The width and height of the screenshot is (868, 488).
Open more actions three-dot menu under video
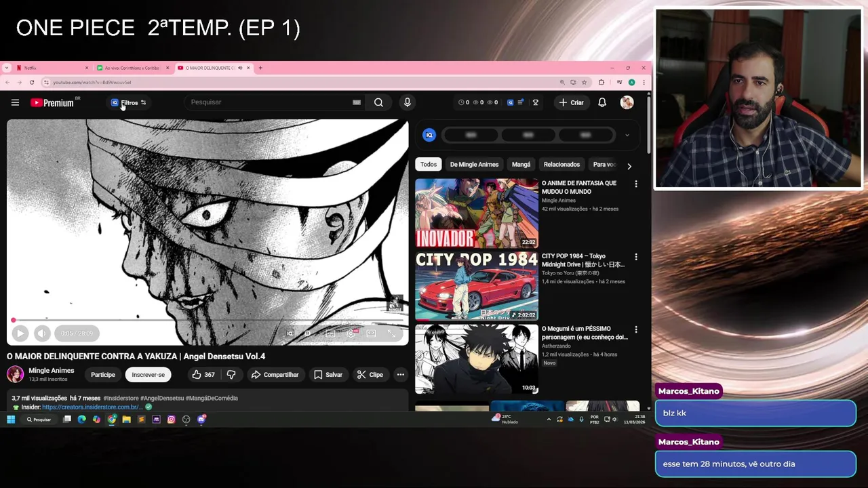point(400,375)
